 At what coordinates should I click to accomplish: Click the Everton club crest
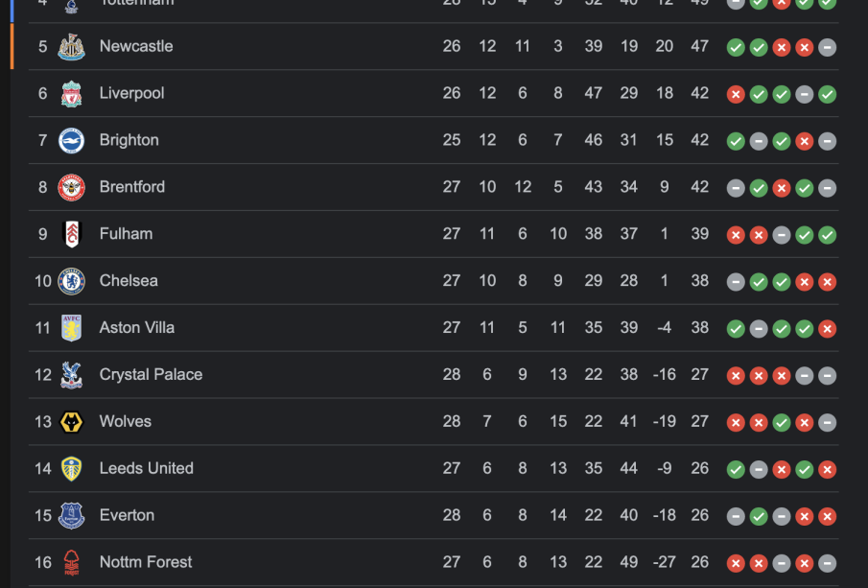(x=71, y=516)
